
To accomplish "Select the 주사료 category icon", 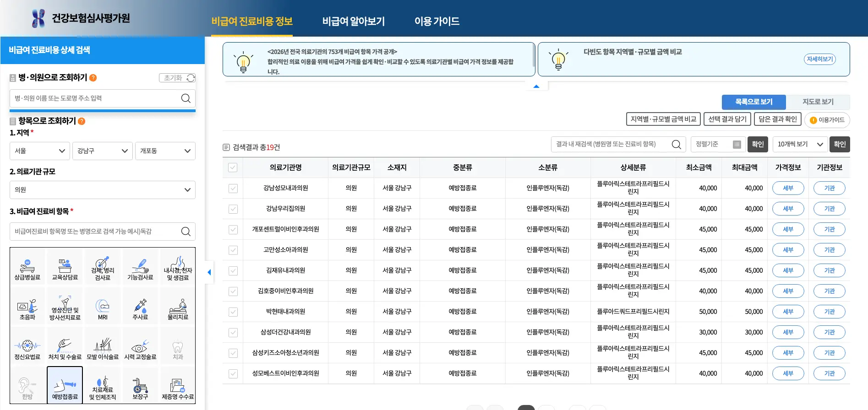I will (140, 306).
